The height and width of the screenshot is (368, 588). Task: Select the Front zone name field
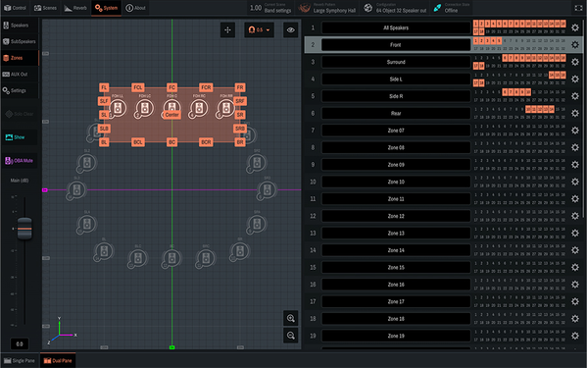click(x=396, y=45)
